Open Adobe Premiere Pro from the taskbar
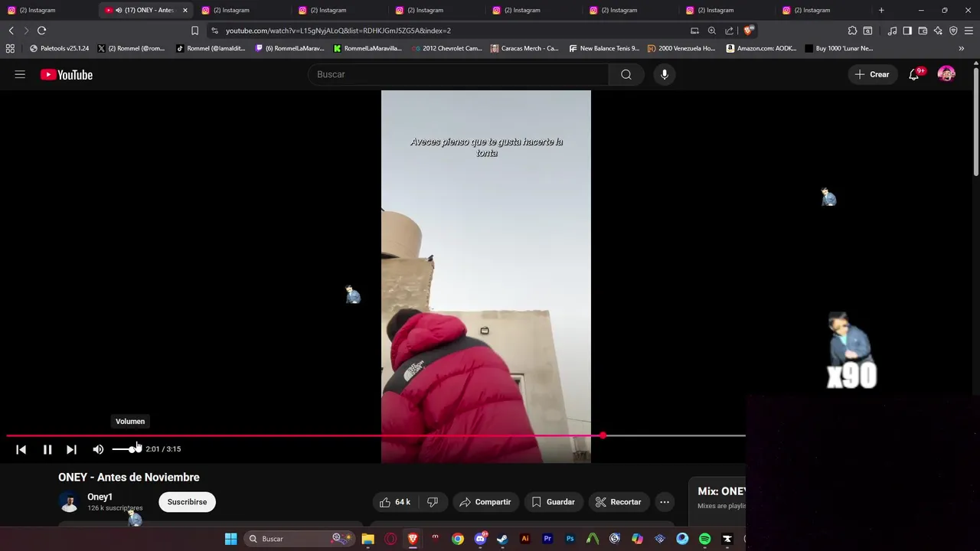Viewport: 980px width, 551px height. tap(547, 539)
